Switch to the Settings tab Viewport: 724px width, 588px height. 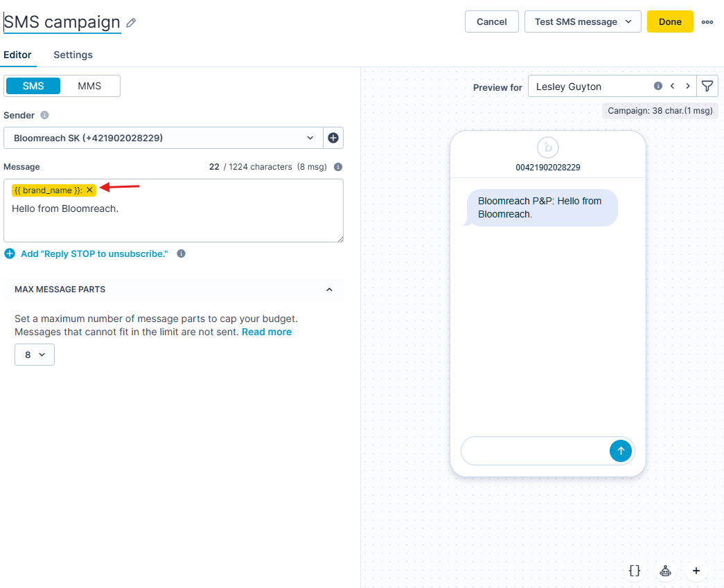tap(73, 55)
